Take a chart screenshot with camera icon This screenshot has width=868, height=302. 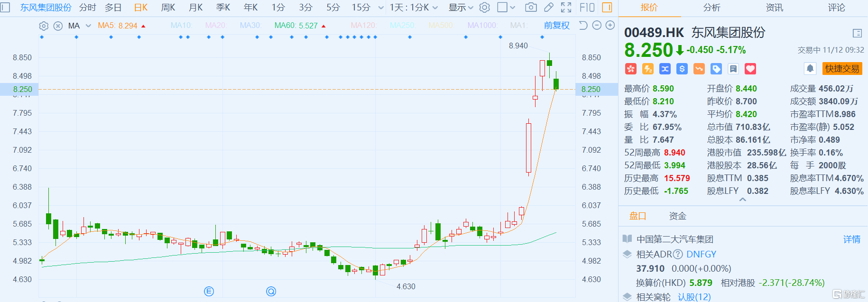click(531, 8)
